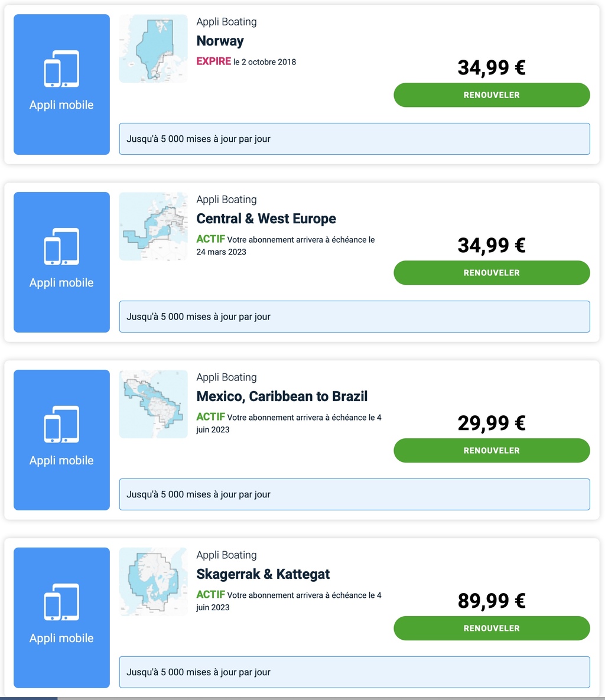This screenshot has height=700, width=605.
Task: Click the Mexico, Caribbean mobile devices icon
Action: 61,424
